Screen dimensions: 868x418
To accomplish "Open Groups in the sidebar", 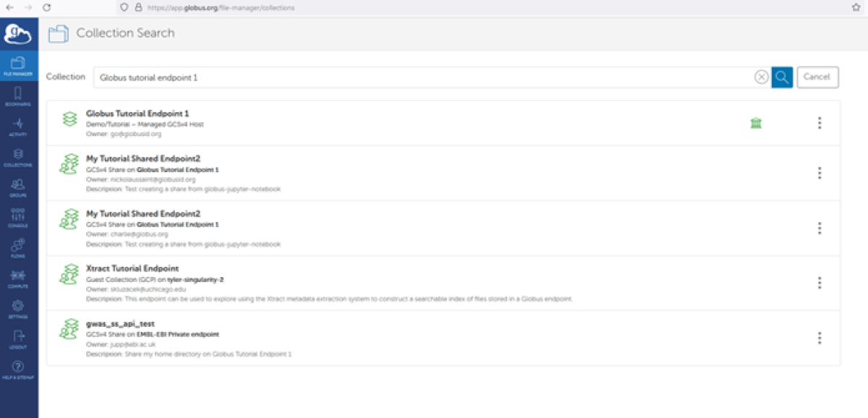I will point(18,188).
